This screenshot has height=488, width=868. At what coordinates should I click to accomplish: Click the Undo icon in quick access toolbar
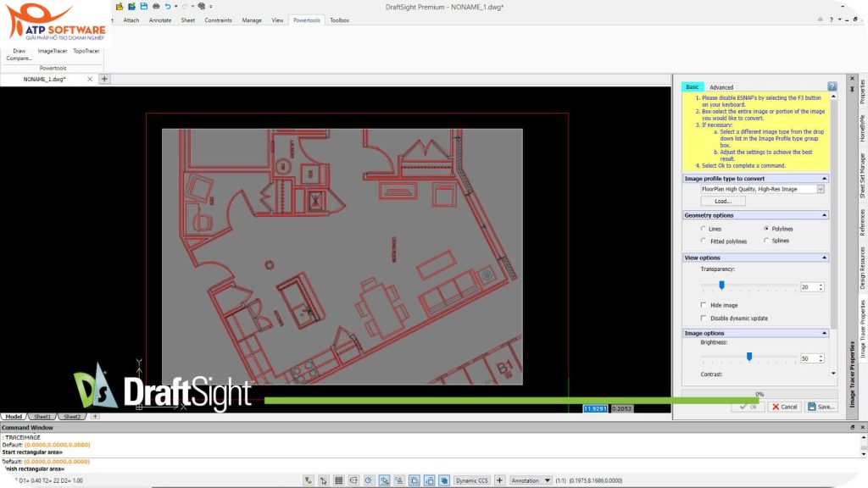pos(168,6)
